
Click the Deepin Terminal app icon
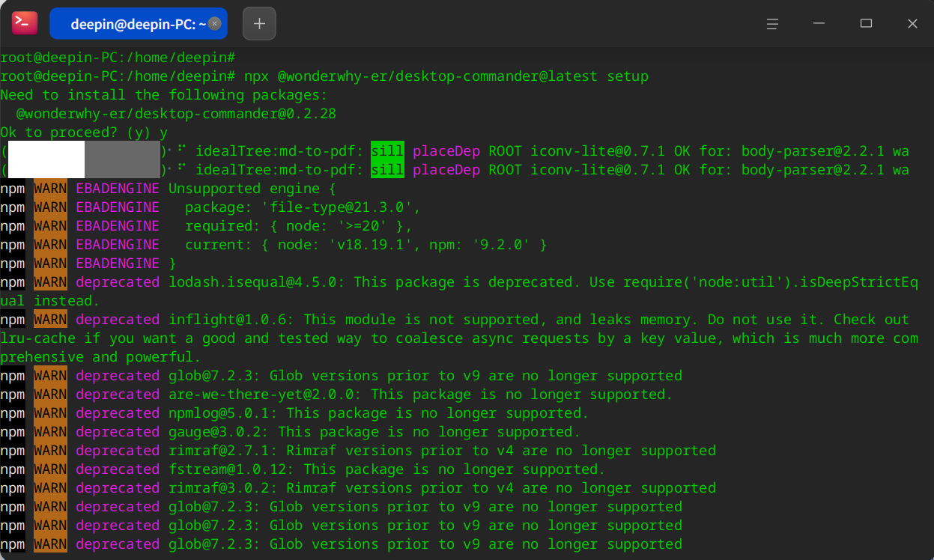click(x=25, y=23)
